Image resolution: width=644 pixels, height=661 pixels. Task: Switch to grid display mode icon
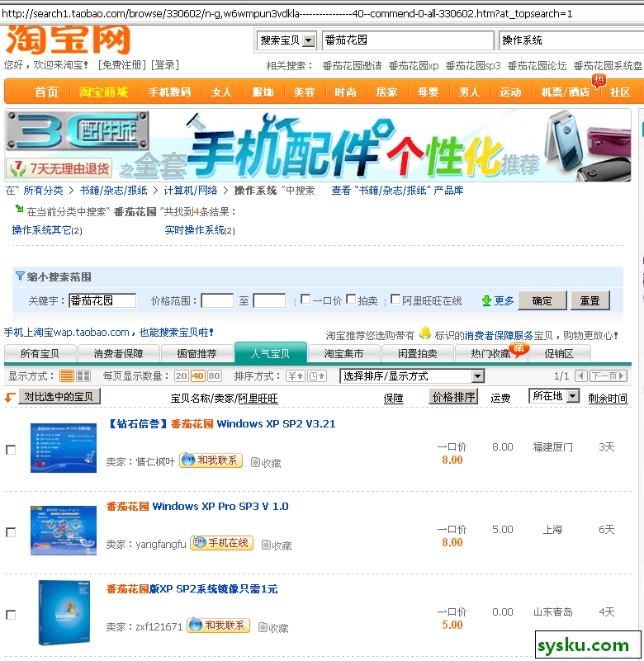pyautogui.click(x=83, y=375)
